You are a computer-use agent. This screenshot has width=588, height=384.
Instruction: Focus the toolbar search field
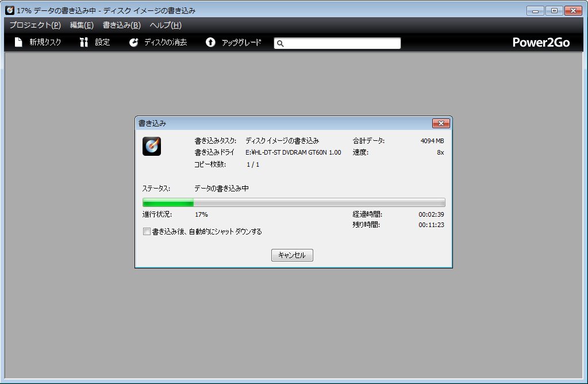point(337,43)
